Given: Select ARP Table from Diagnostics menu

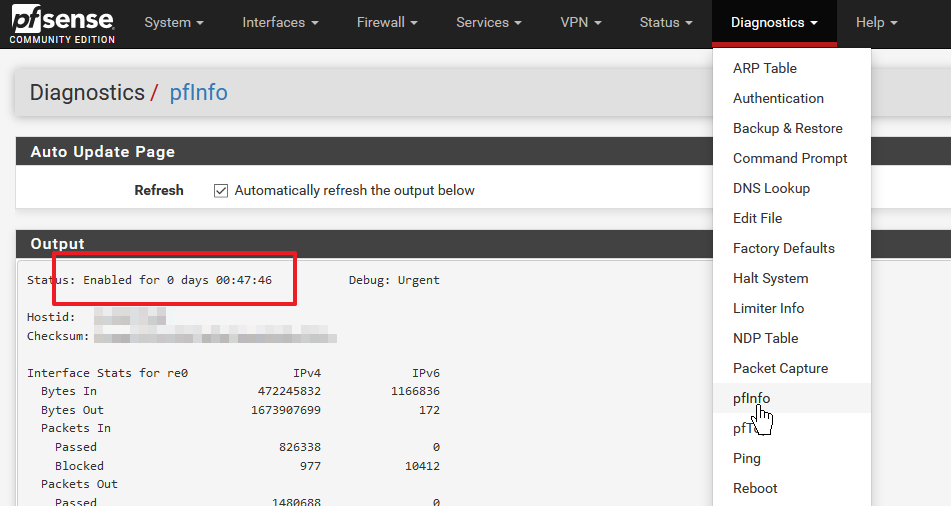Looking at the screenshot, I should [791, 68].
